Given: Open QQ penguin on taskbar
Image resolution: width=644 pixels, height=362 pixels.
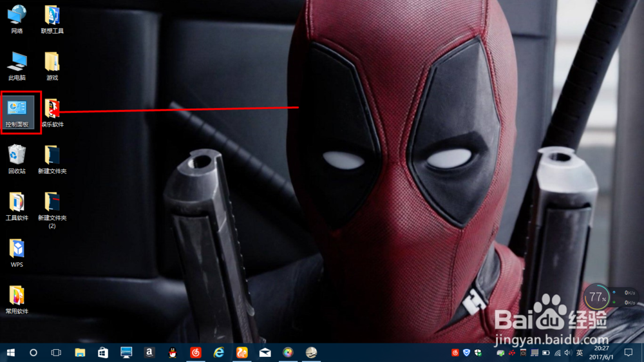Looking at the screenshot, I should pos(173,352).
